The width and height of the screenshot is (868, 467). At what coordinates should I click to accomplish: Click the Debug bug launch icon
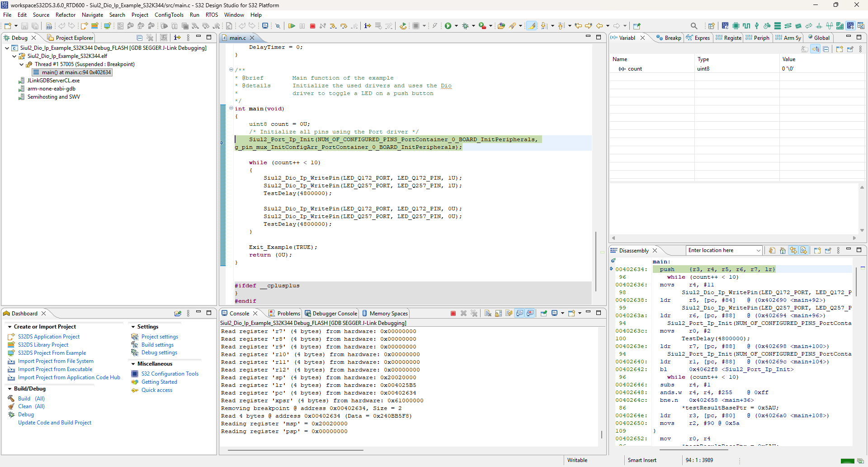point(465,26)
